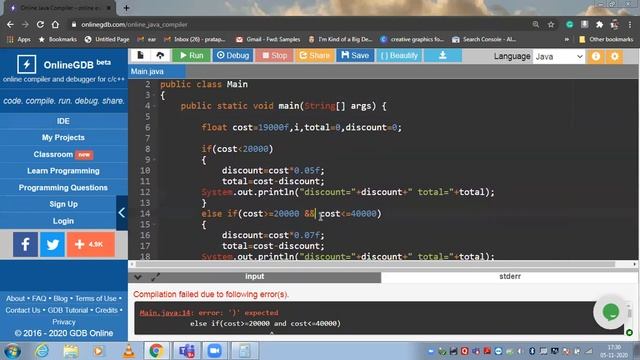Screen dimensions: 640x360
Task: Click the new file icon in toolbar
Action: click(x=140, y=55)
